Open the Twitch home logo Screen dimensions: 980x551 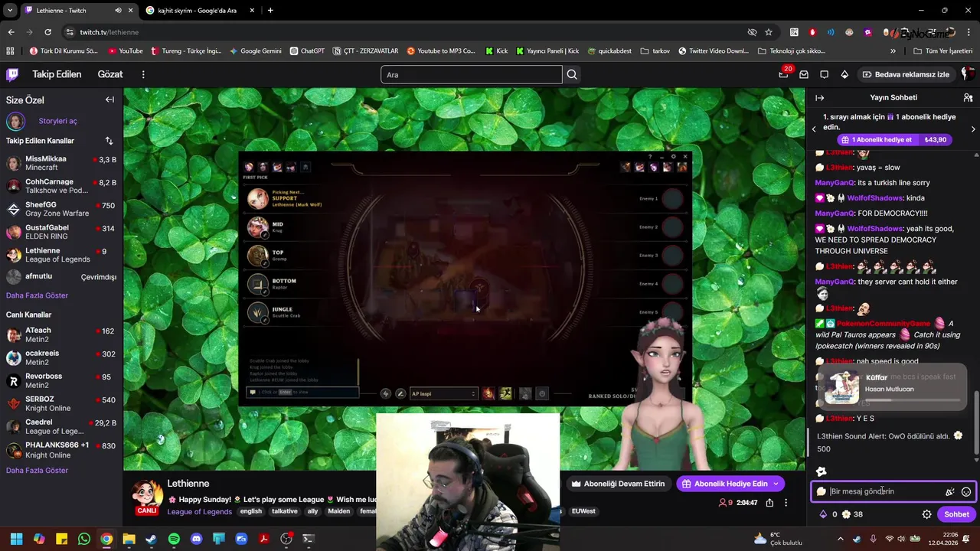pos(12,74)
